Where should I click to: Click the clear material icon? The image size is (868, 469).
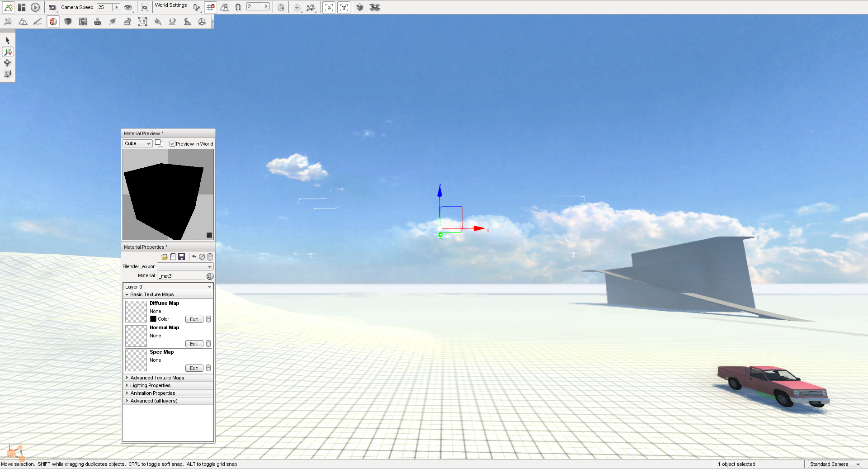202,257
